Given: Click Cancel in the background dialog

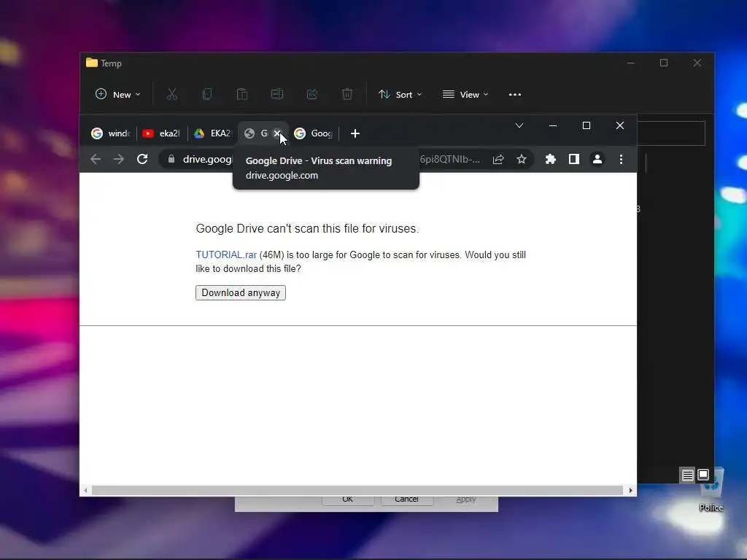Looking at the screenshot, I should click(x=407, y=499).
